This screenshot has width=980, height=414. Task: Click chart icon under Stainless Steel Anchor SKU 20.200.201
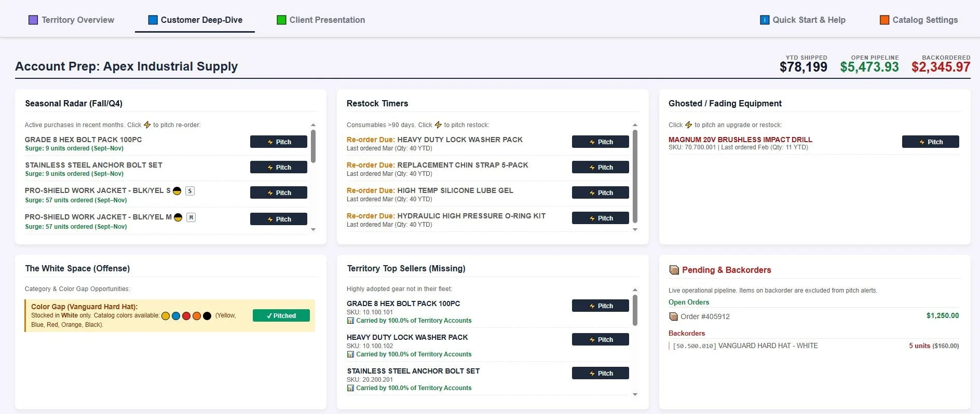(350, 388)
